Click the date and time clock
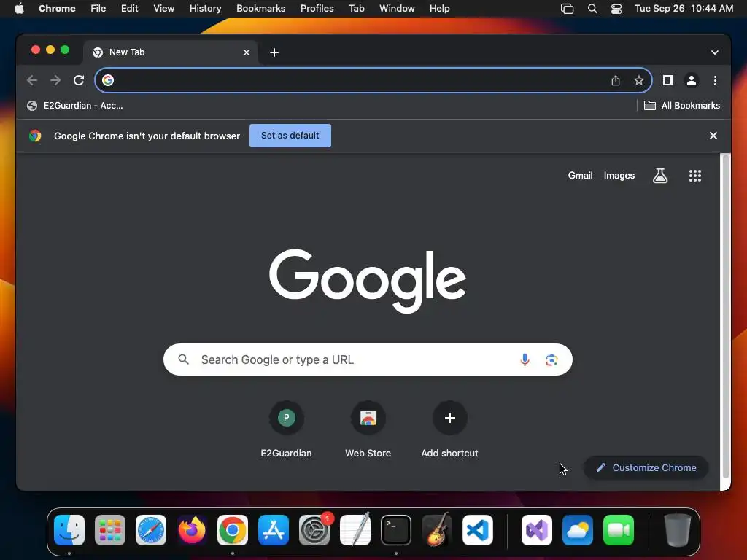The image size is (747, 560). [684, 9]
